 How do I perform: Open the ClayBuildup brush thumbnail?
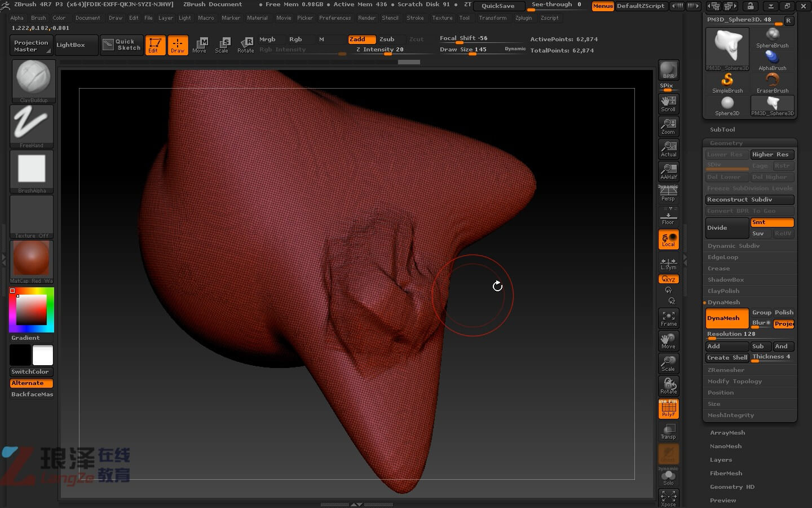pyautogui.click(x=33, y=81)
